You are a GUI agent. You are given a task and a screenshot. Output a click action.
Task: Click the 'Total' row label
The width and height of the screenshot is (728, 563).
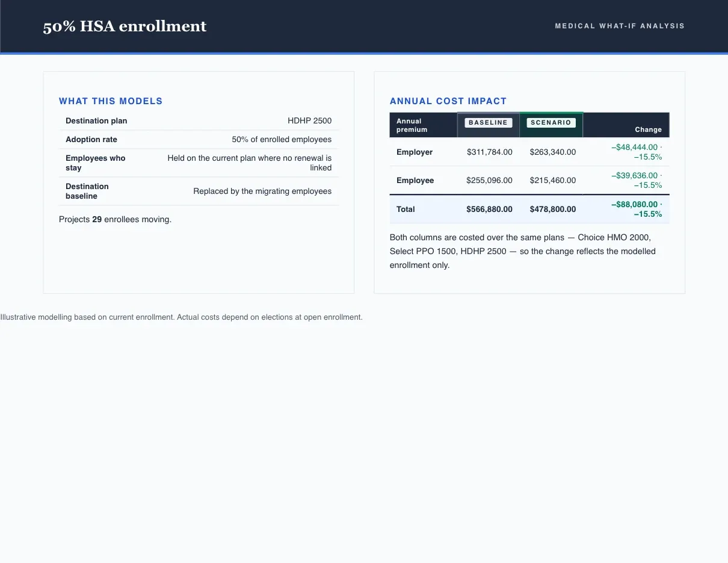[406, 210]
